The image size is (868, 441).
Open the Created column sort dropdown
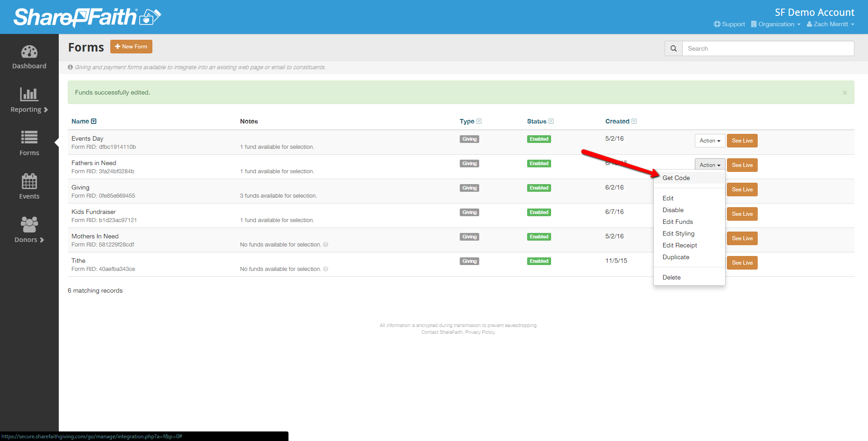tap(633, 121)
